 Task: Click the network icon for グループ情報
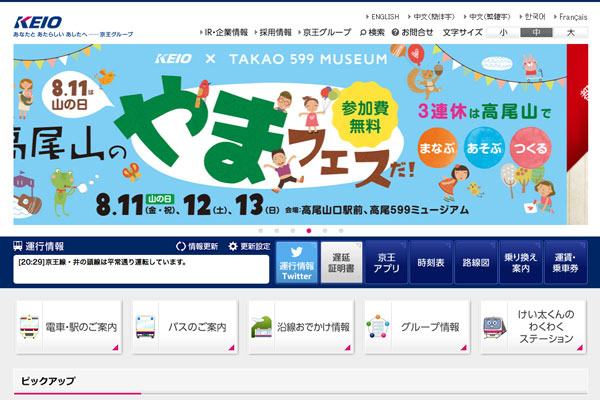(378, 327)
